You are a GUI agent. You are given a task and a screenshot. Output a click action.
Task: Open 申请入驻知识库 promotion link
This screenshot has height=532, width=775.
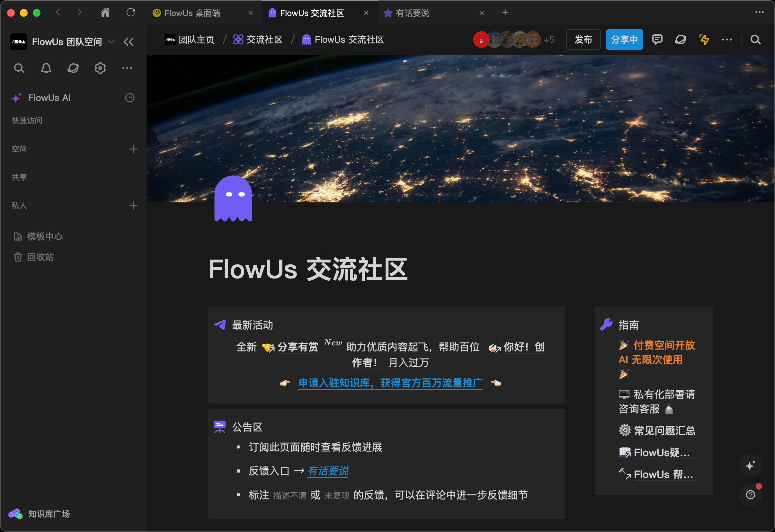coord(390,383)
